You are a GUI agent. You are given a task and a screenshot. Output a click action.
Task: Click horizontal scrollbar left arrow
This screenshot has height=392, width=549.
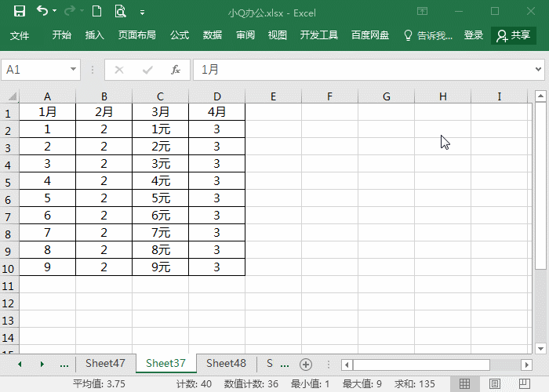point(347,365)
